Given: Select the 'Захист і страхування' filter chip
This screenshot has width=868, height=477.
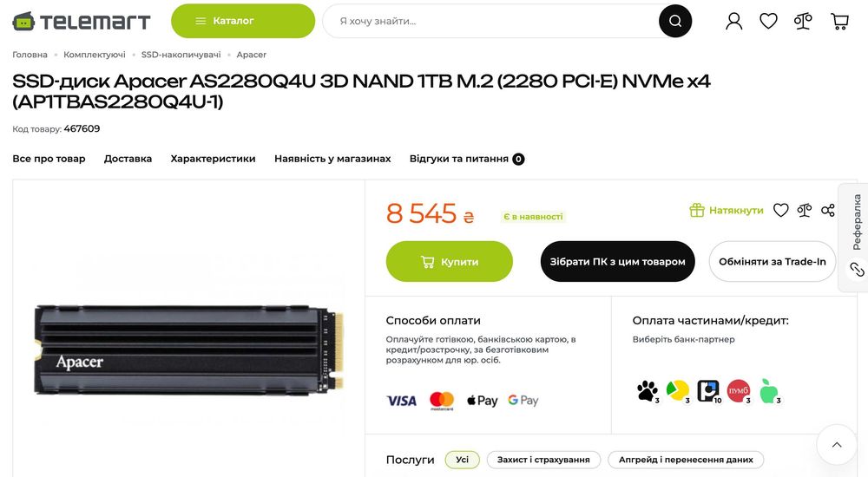Looking at the screenshot, I should 543,460.
